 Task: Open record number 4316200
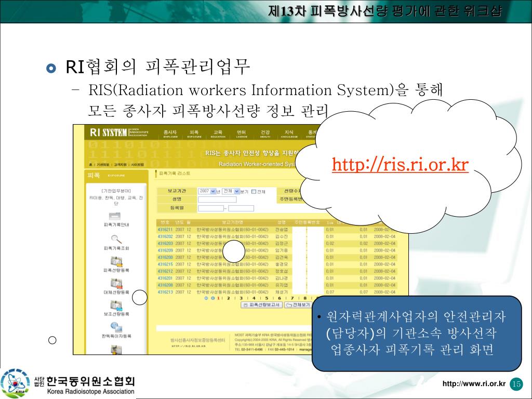165,257
